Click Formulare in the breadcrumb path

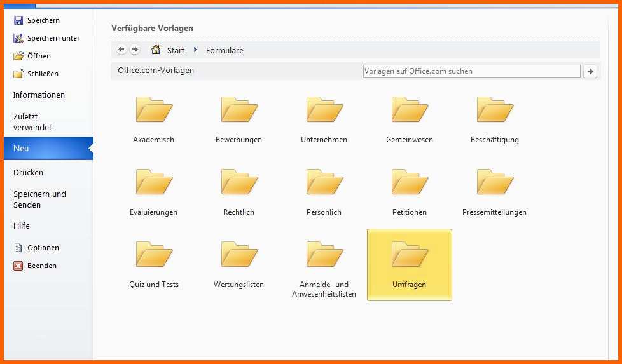point(225,50)
